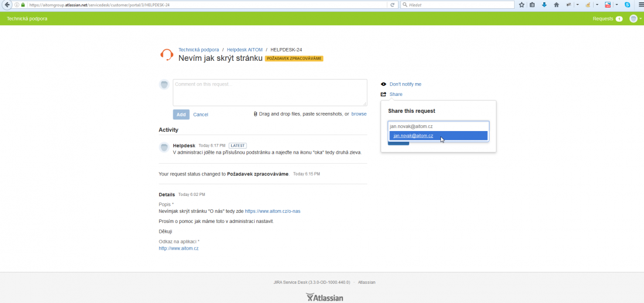Image resolution: width=644 pixels, height=303 pixels.
Task: Click the green padlock security icon
Action: [23, 5]
